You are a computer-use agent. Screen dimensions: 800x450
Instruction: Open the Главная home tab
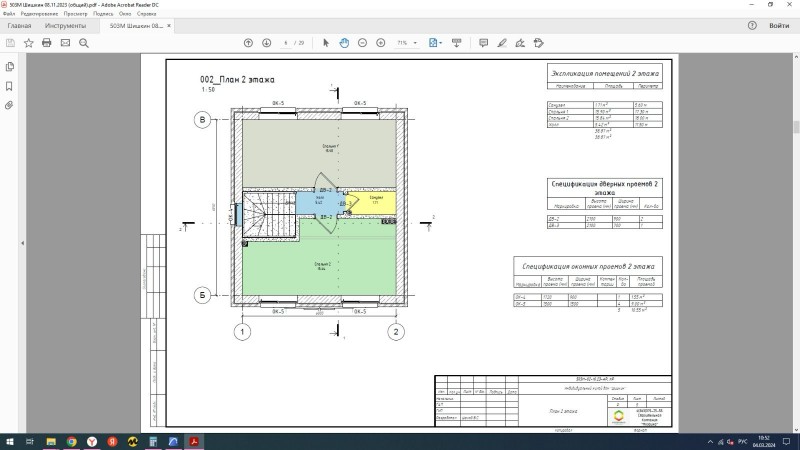pyautogui.click(x=19, y=25)
